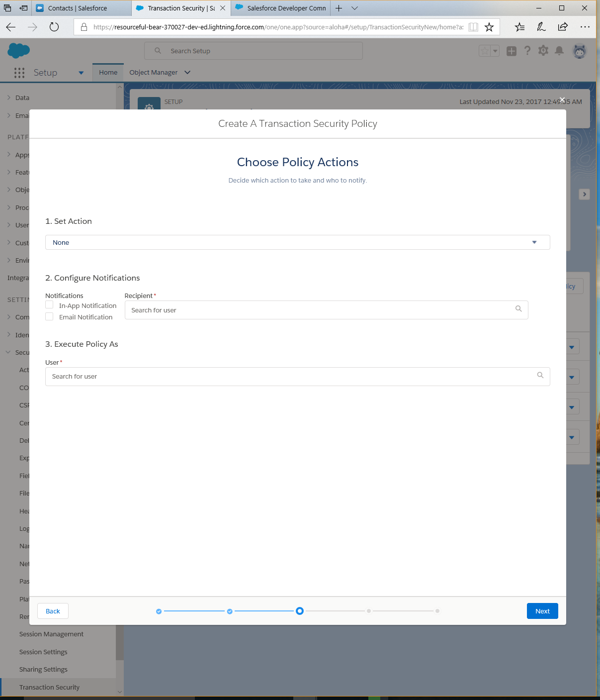Click the browser refresh icon

pyautogui.click(x=54, y=27)
